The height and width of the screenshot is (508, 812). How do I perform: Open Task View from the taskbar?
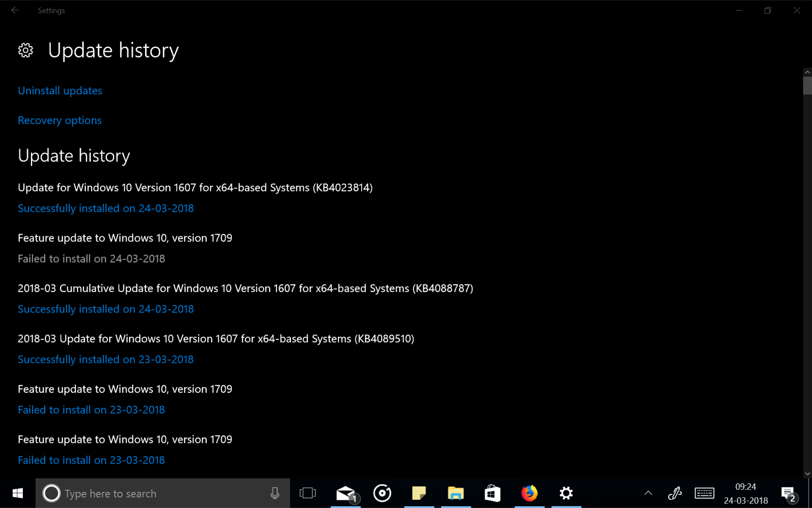tap(308, 493)
